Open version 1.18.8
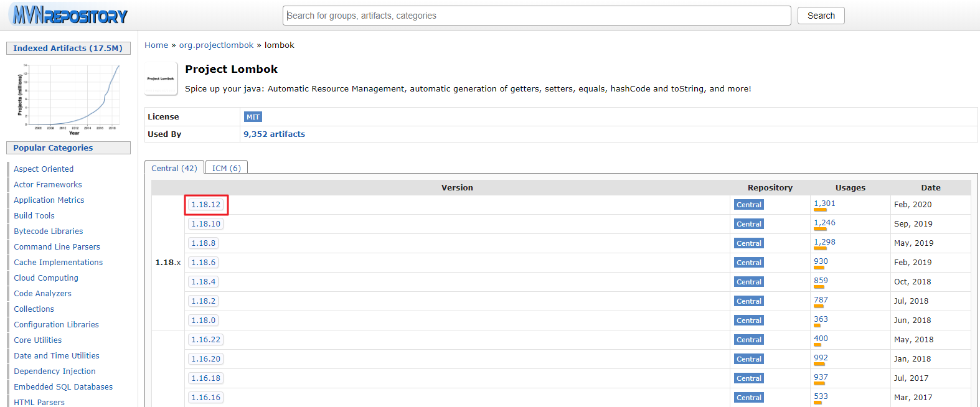The width and height of the screenshot is (980, 407). [204, 243]
